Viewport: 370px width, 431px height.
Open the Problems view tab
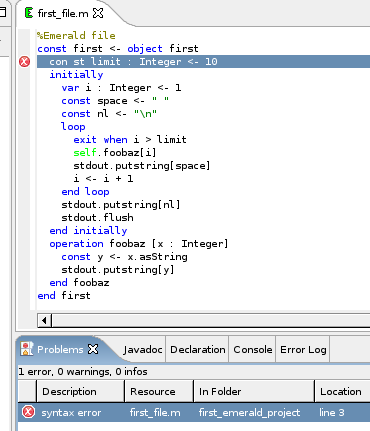click(60, 349)
